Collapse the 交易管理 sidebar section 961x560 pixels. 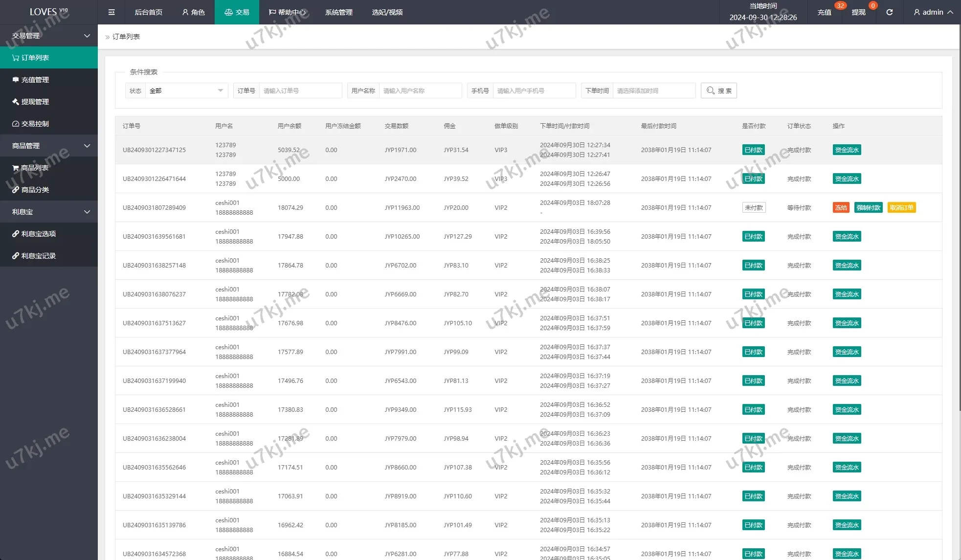coord(49,36)
